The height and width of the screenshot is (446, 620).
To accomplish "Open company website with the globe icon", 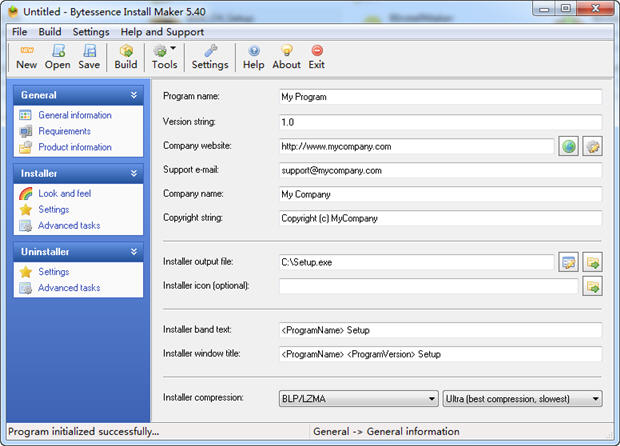I will point(569,147).
